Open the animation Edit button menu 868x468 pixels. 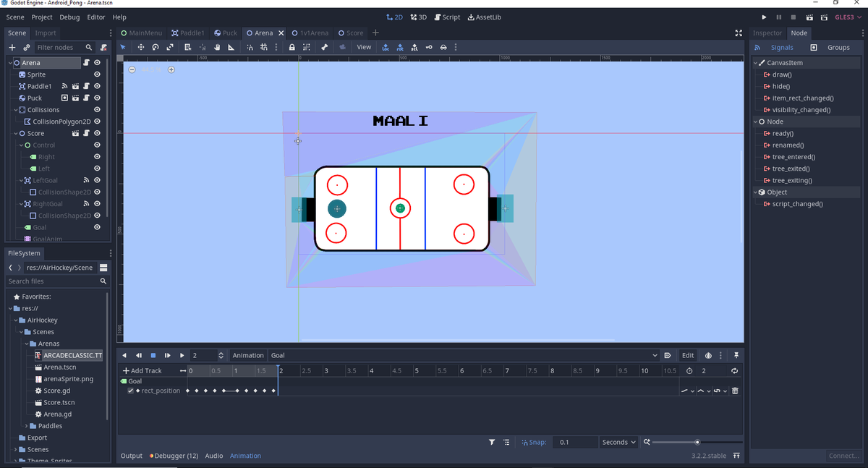click(x=688, y=355)
